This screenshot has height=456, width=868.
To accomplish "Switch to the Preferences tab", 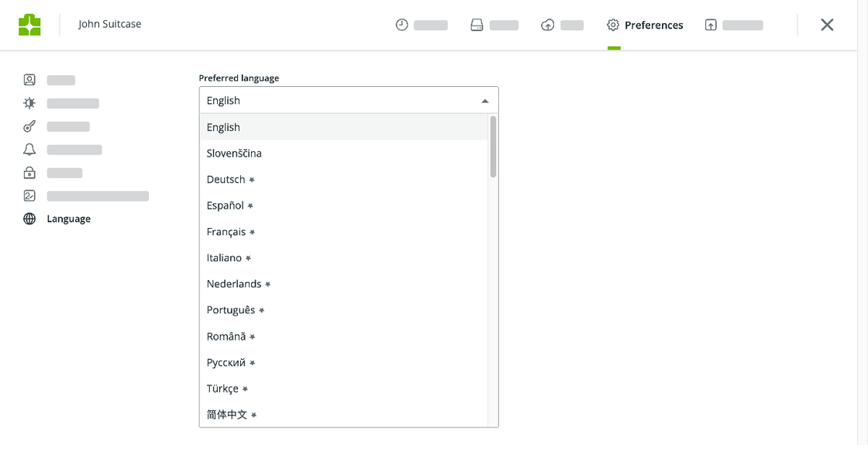I will [645, 25].
